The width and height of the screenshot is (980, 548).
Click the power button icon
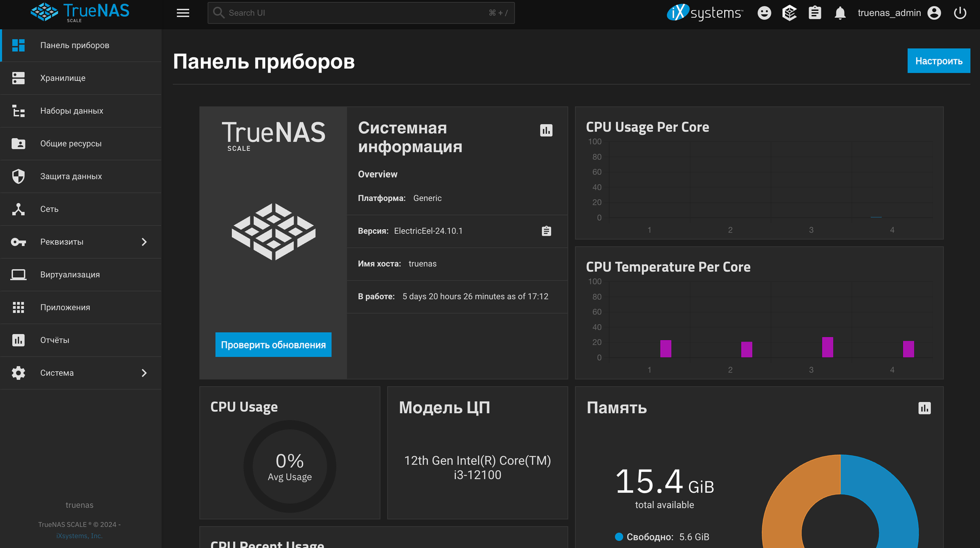(960, 13)
